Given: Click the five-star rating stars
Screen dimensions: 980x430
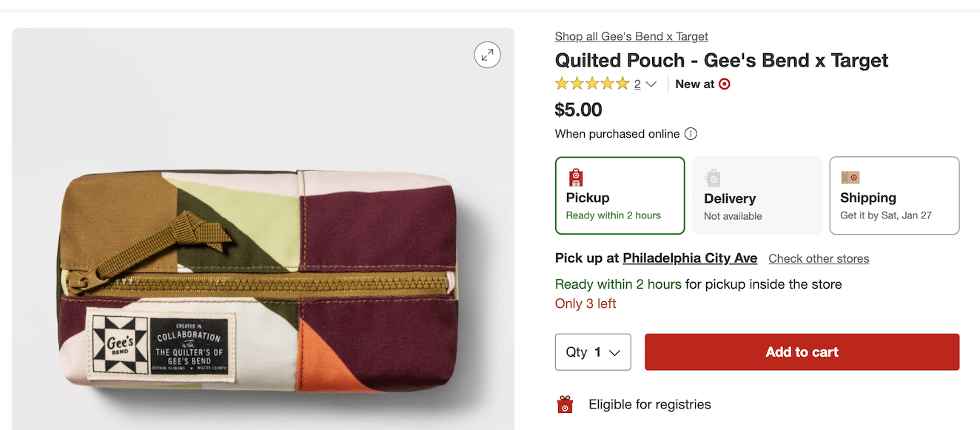Looking at the screenshot, I should (x=592, y=84).
